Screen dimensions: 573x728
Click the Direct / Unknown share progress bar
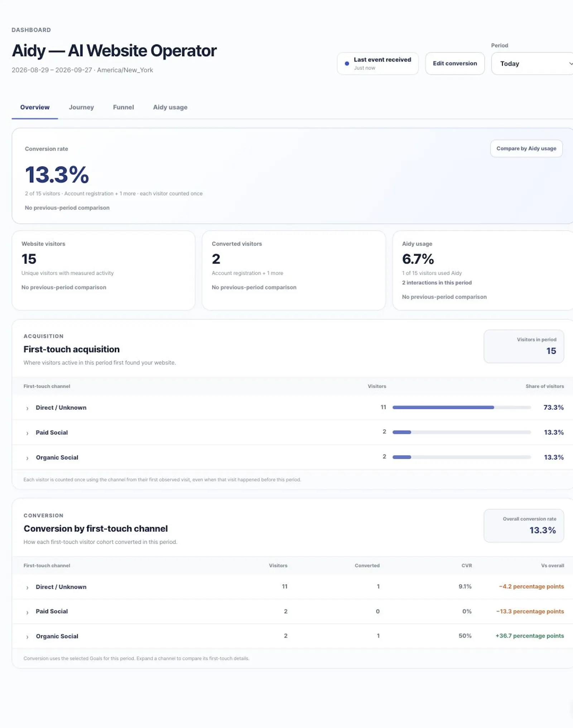[462, 408]
